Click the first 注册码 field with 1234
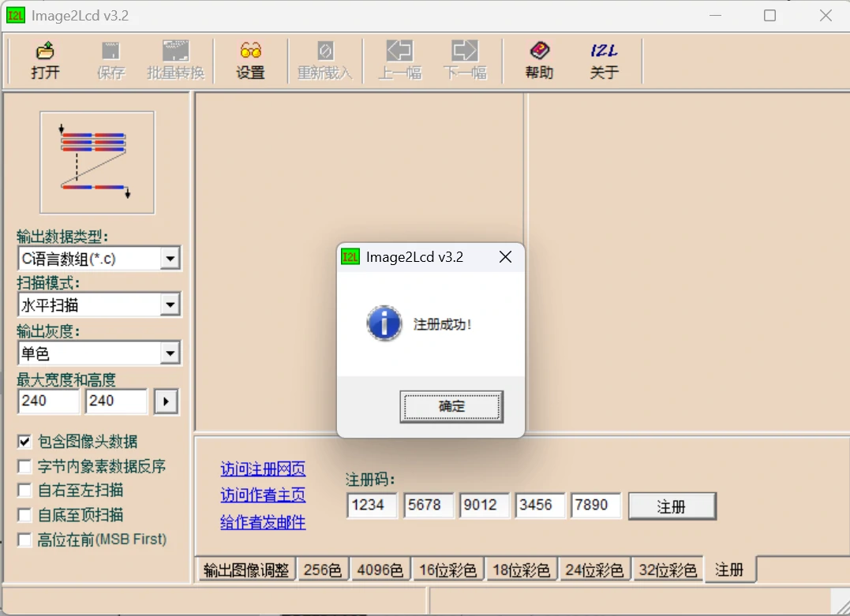The image size is (850, 616). click(372, 505)
